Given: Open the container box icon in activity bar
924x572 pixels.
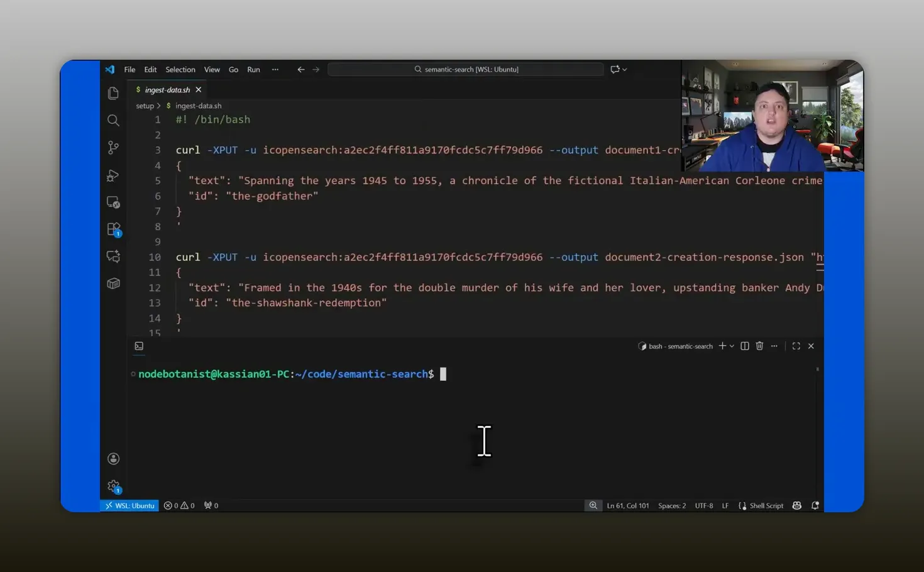Looking at the screenshot, I should tap(113, 283).
